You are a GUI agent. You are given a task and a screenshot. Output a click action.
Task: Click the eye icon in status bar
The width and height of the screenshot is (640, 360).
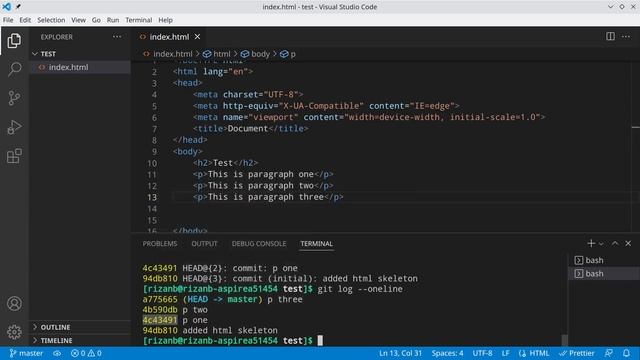tap(57, 353)
